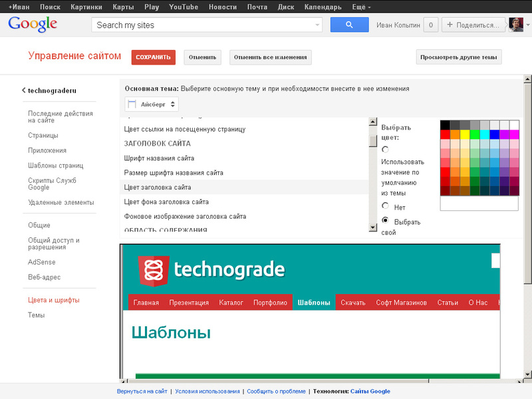Click the custom color value field below palette
This screenshot has height=399, width=532.
tap(479, 203)
